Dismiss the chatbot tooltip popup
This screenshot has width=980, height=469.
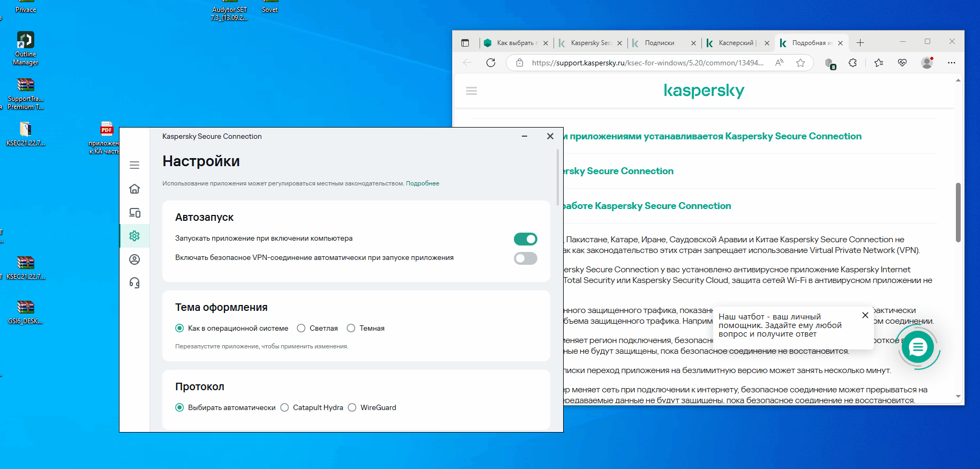click(865, 315)
